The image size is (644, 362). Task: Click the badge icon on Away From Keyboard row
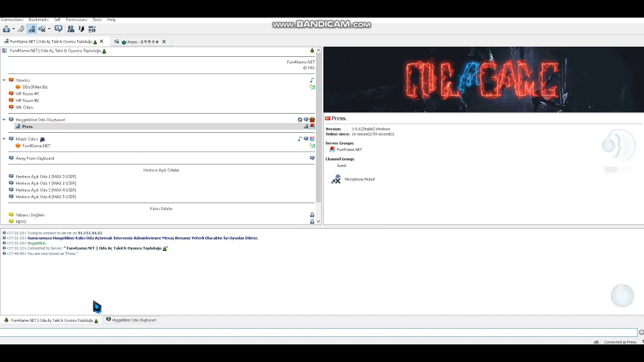(x=312, y=158)
